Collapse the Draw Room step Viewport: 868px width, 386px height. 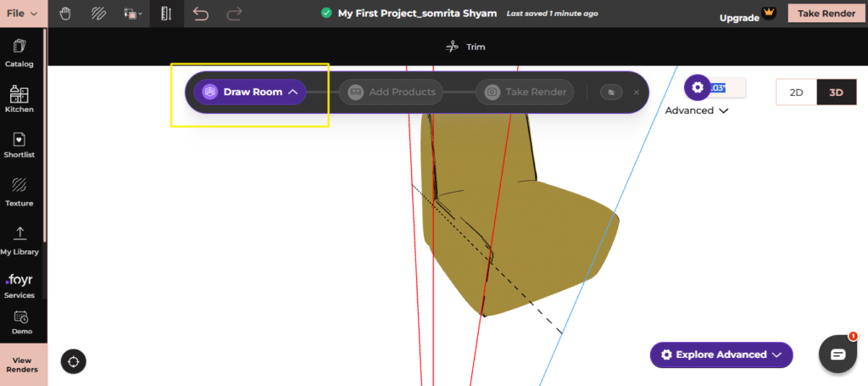coord(250,92)
